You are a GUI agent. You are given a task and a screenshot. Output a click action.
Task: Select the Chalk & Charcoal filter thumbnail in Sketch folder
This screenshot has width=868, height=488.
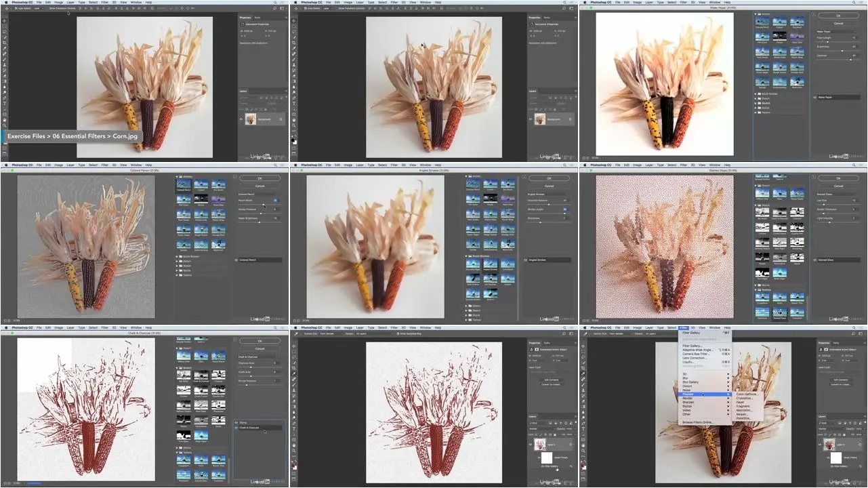tap(200, 375)
